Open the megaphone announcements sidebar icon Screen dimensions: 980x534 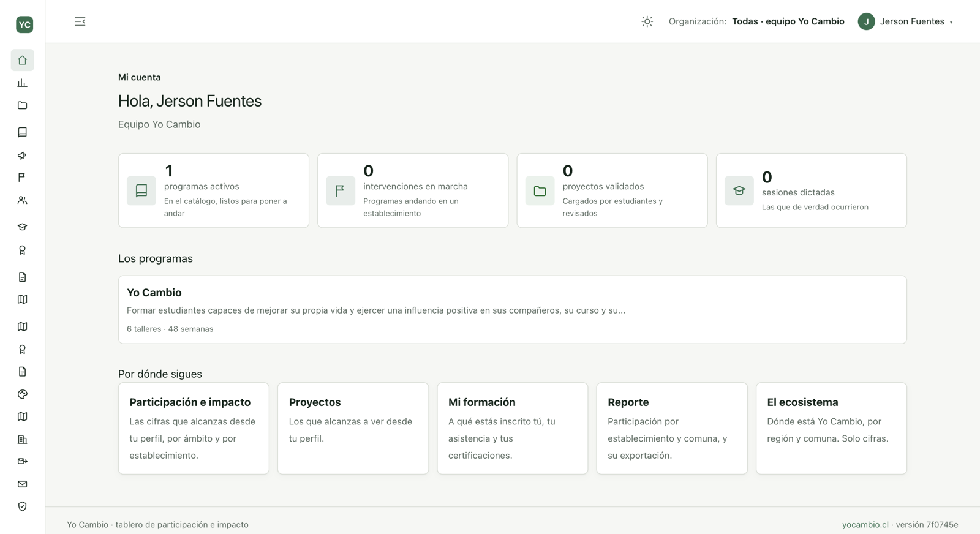point(22,155)
